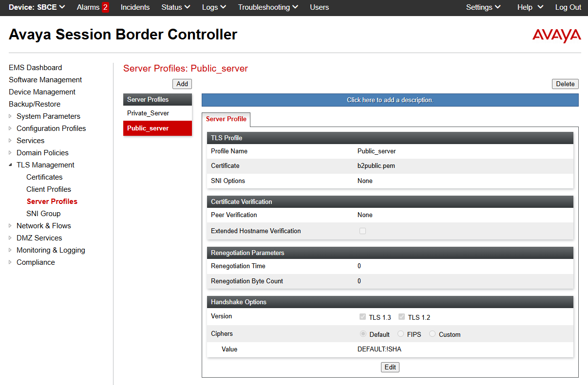The width and height of the screenshot is (588, 385).
Task: Open the Device: SBCE dropdown
Action: click(x=37, y=7)
